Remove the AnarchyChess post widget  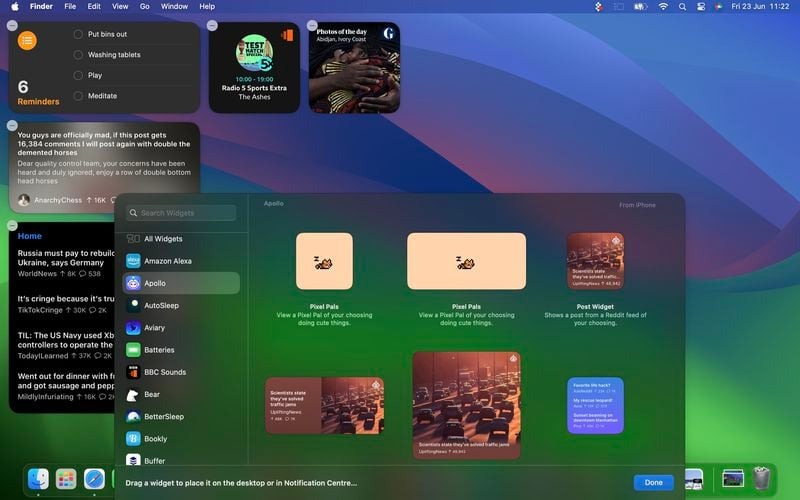(12, 126)
